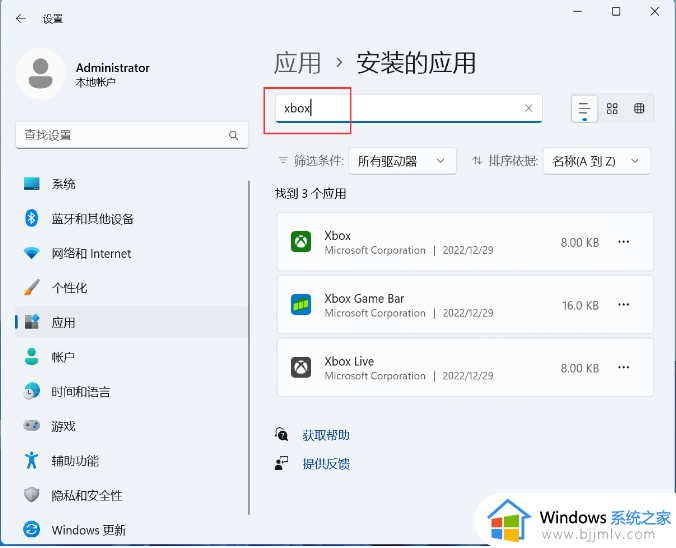Open more options for Xbox Game Bar

point(623,305)
